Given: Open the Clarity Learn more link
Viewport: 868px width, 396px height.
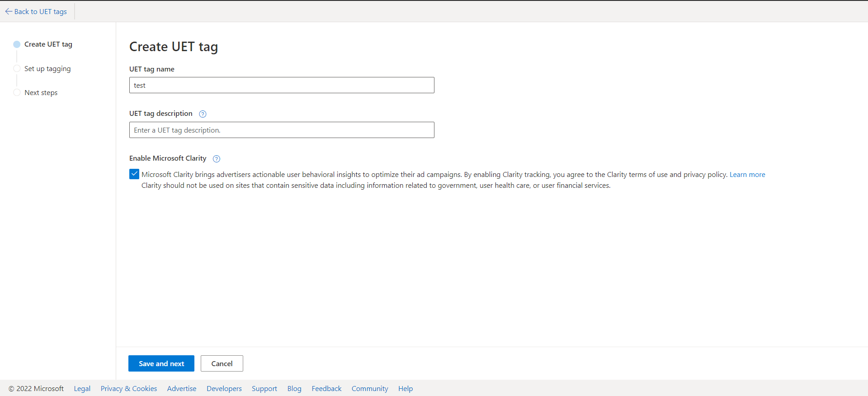Looking at the screenshot, I should click(x=747, y=175).
